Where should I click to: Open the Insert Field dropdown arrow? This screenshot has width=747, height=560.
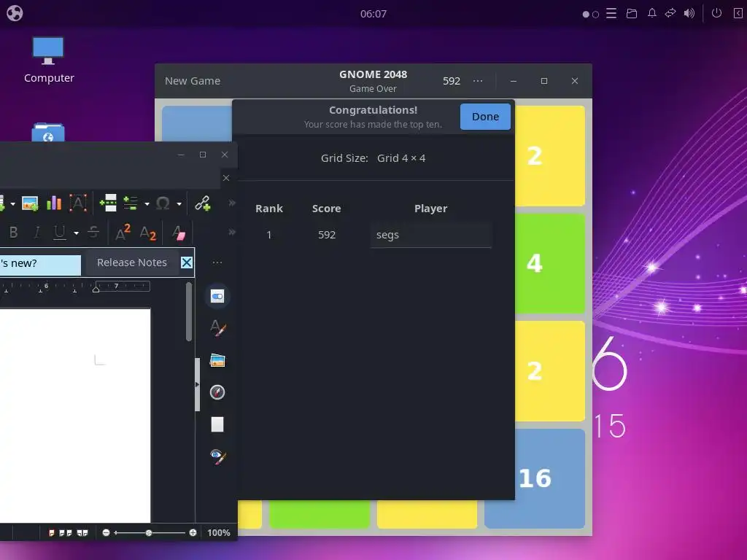pos(147,204)
